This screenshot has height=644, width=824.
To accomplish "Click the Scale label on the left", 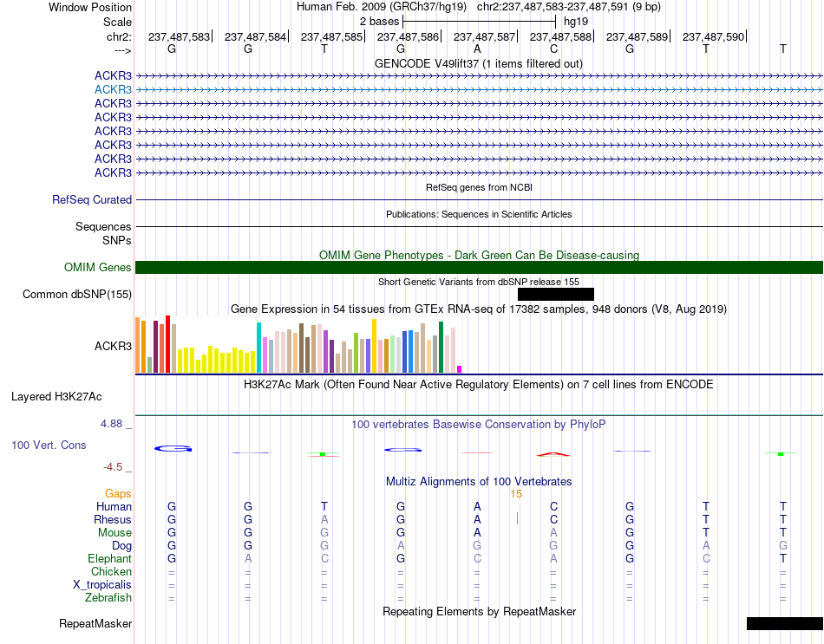I will [x=117, y=22].
